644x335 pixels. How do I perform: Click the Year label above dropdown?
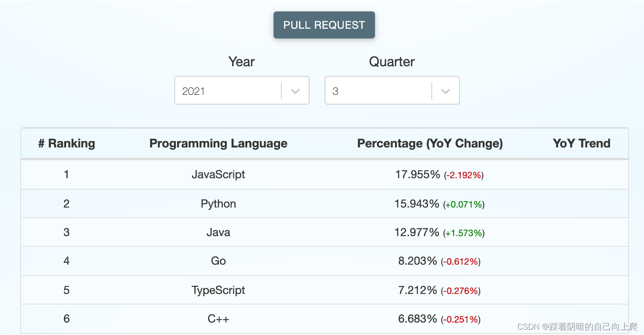click(242, 62)
